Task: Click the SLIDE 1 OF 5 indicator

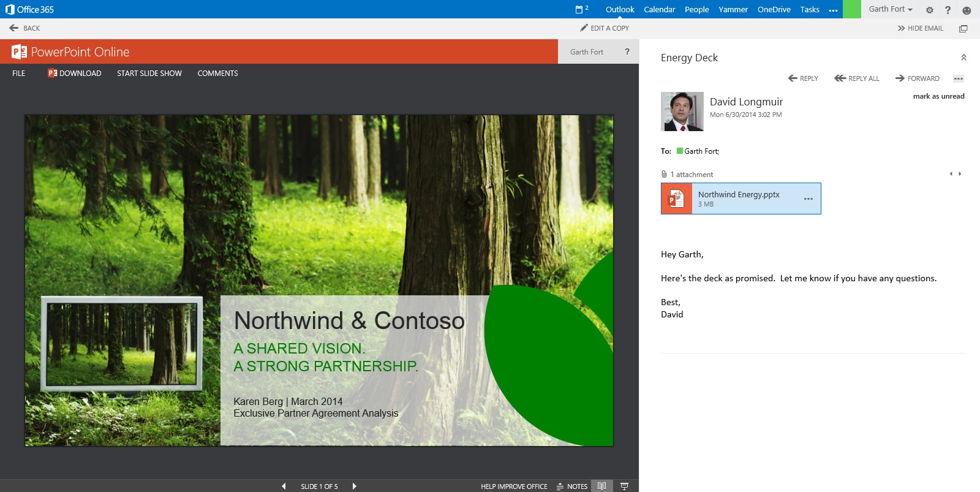Action: (319, 486)
